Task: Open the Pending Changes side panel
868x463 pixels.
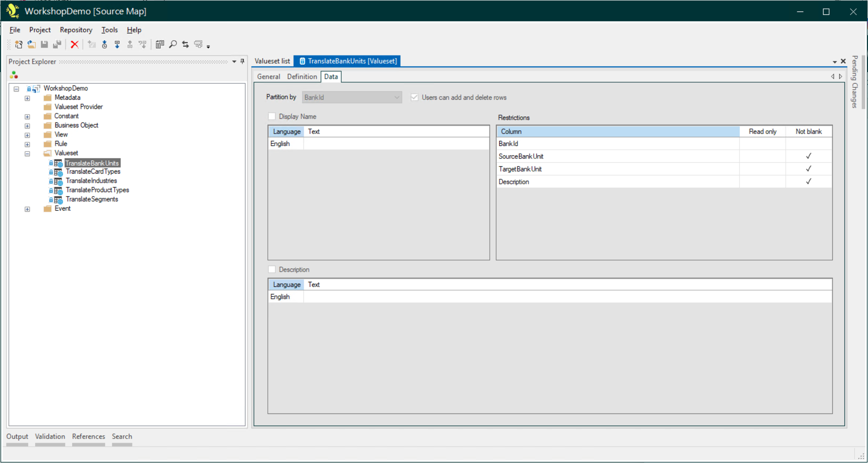Action: point(855,82)
